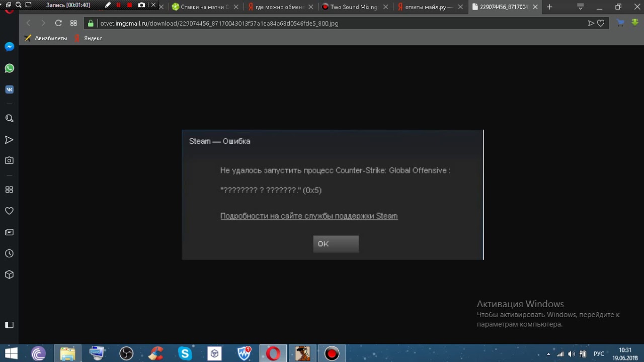Screen dimensions: 644x362
Task: Take screenshot with recorder camera icon
Action: pyautogui.click(x=141, y=5)
